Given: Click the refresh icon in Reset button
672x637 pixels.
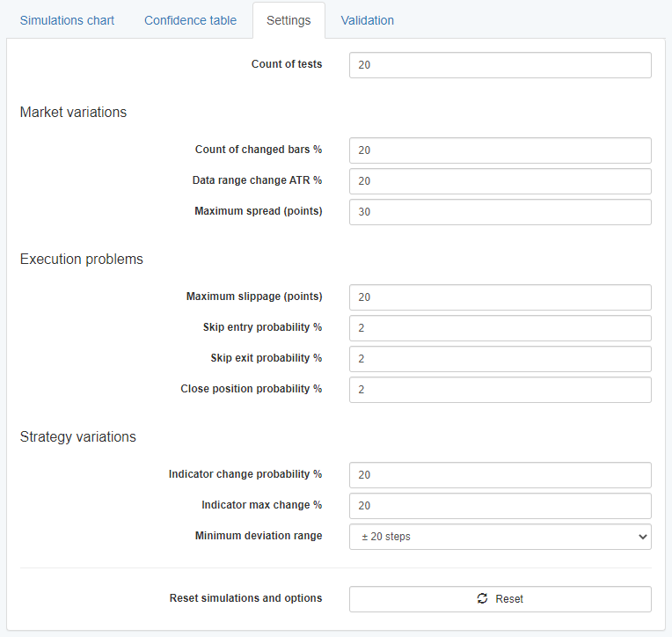Looking at the screenshot, I should (482, 598).
